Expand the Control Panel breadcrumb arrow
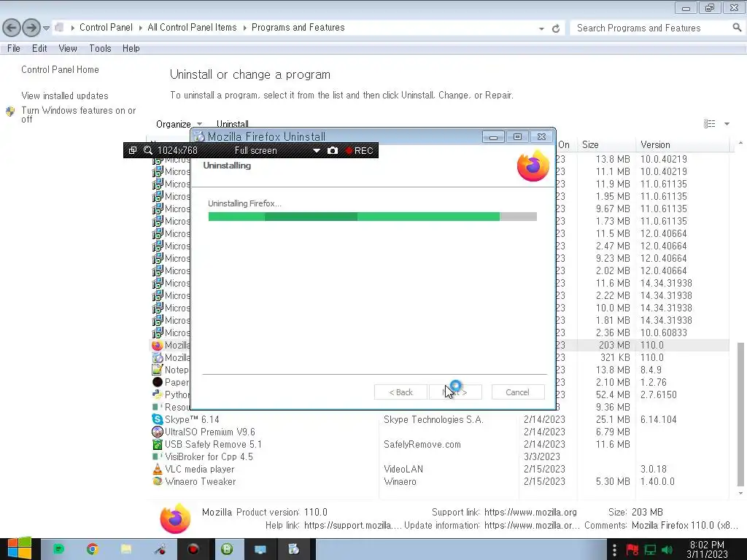 point(141,28)
